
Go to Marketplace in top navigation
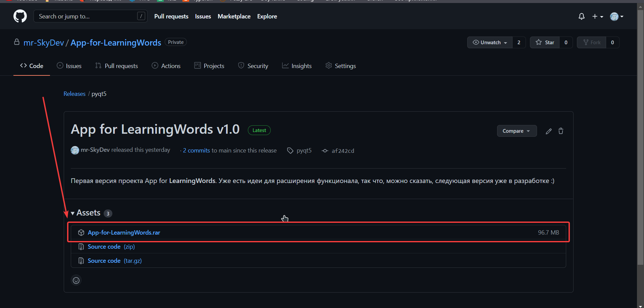tap(234, 16)
